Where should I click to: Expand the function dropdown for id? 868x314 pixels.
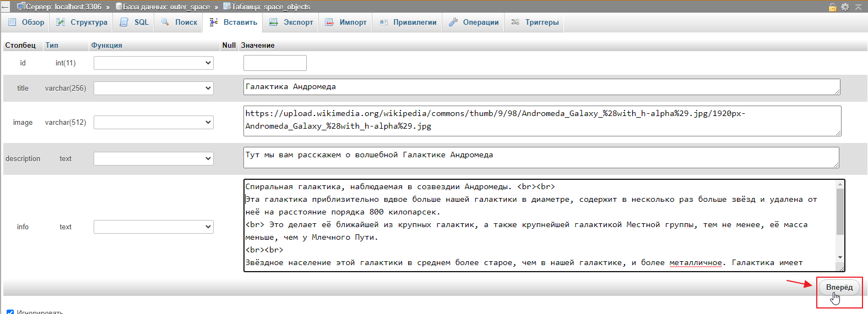pyautogui.click(x=154, y=63)
